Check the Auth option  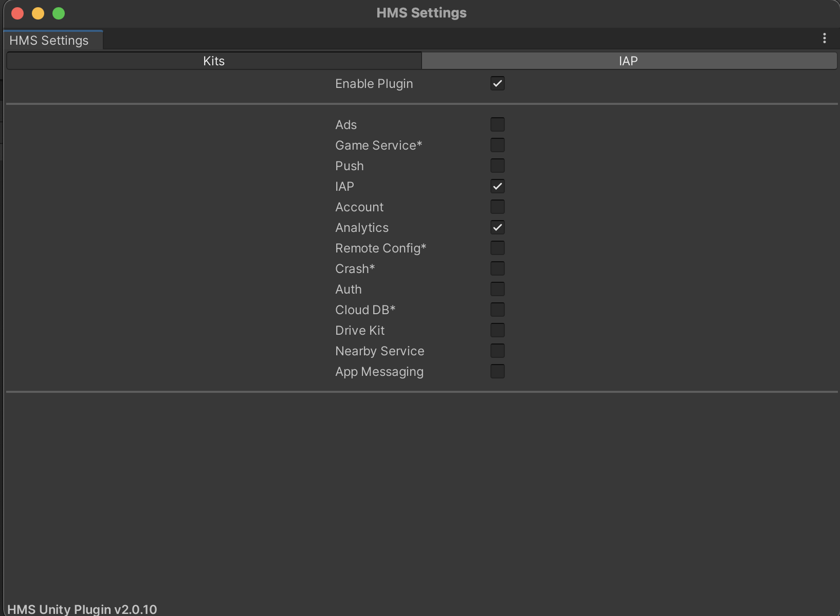[x=497, y=289]
